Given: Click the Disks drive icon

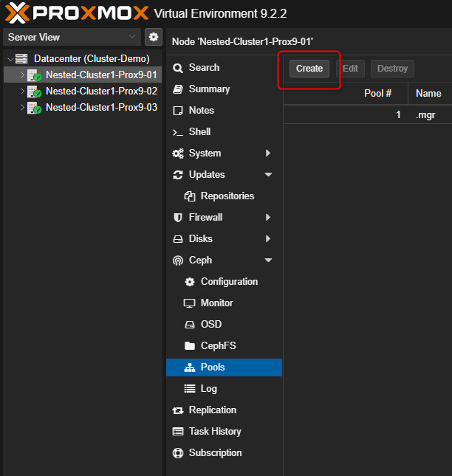Looking at the screenshot, I should 178,239.
